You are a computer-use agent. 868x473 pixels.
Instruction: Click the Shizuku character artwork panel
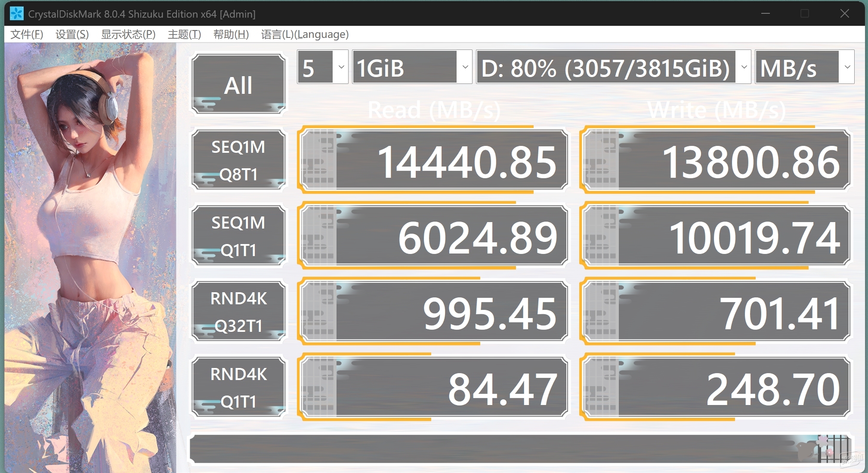(90, 257)
